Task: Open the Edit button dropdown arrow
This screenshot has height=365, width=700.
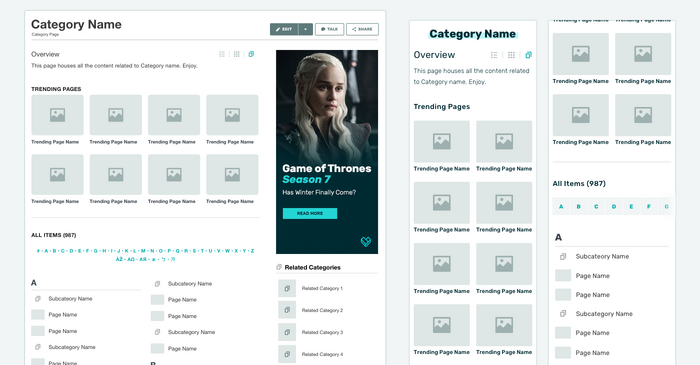Action: pyautogui.click(x=306, y=29)
